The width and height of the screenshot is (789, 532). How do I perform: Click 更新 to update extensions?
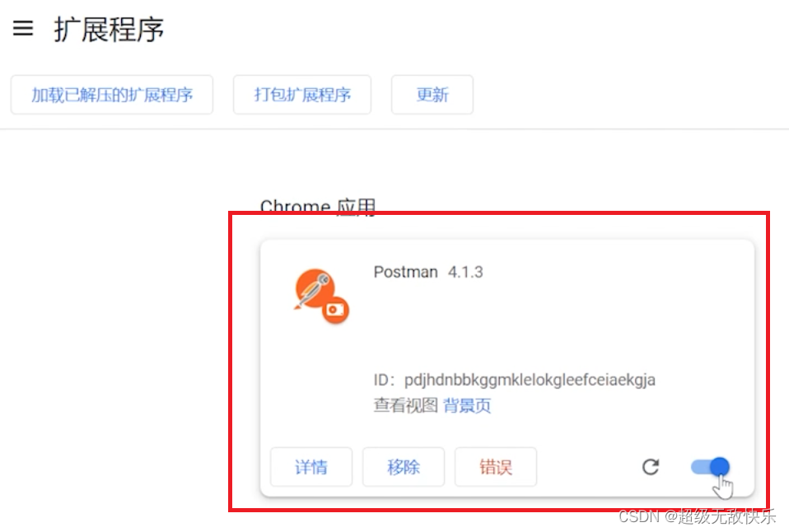coord(432,95)
